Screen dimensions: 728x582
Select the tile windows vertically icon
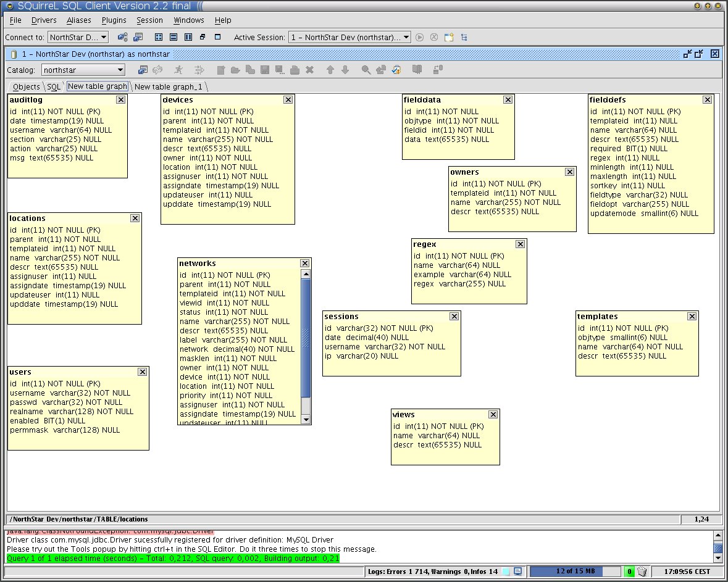click(x=189, y=37)
